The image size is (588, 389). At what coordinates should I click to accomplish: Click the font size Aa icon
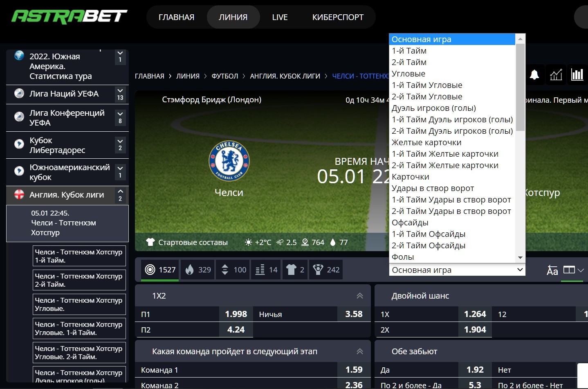click(x=552, y=270)
